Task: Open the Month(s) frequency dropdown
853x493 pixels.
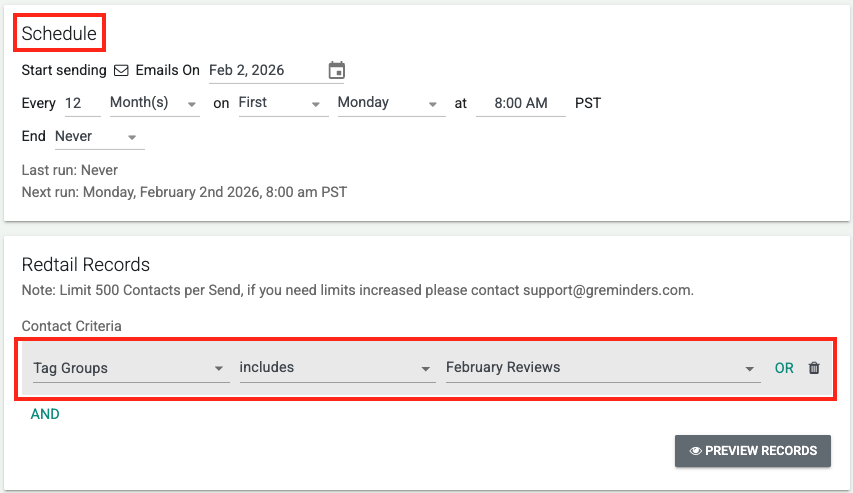Action: pos(154,103)
